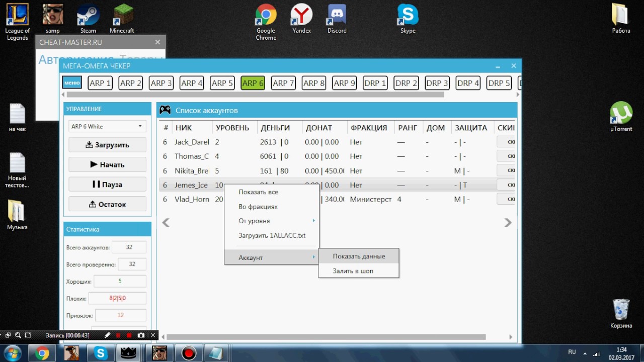Screen dimensions: 644x362
Task: Click the server tabs horizontal scrollbar
Action: 255,95
